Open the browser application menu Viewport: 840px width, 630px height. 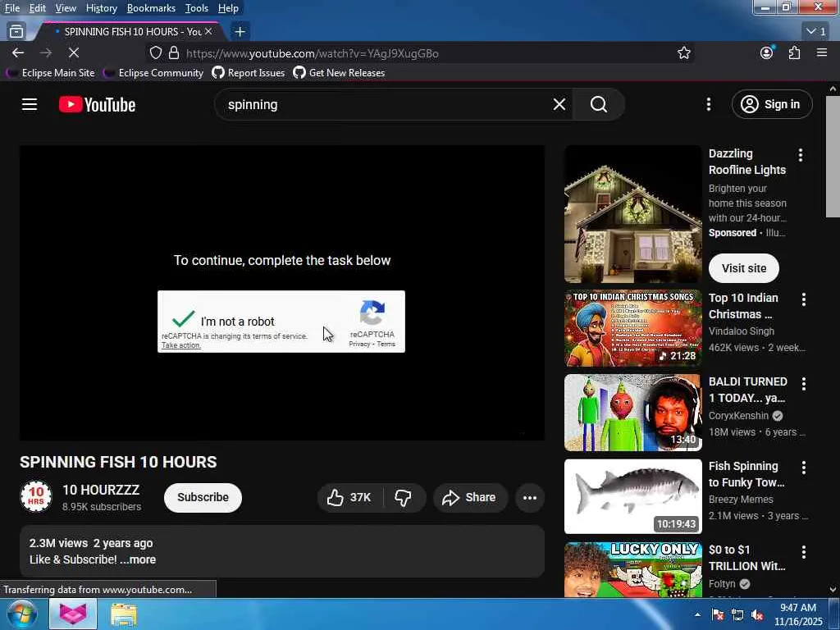click(822, 53)
